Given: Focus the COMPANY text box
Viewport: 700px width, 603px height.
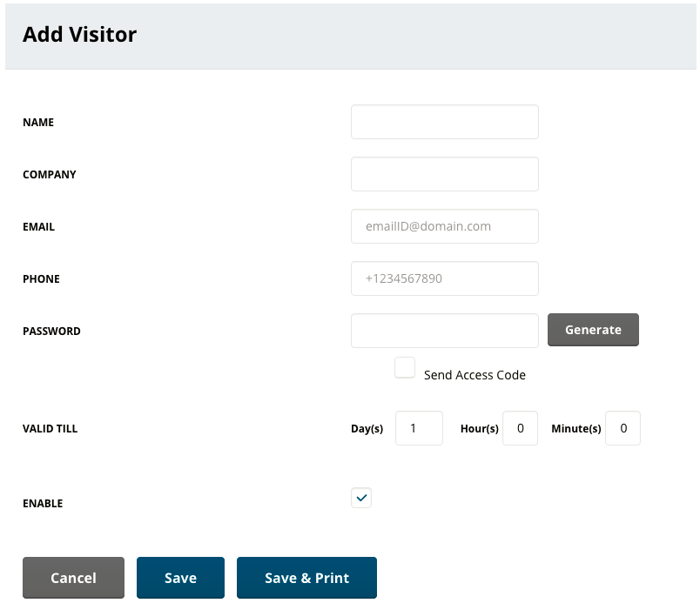Looking at the screenshot, I should coord(445,174).
